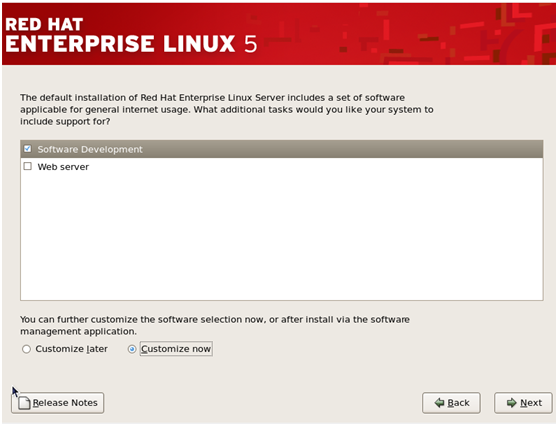The width and height of the screenshot is (558, 426).
Task: Select the Customize now radio button
Action: 132,349
